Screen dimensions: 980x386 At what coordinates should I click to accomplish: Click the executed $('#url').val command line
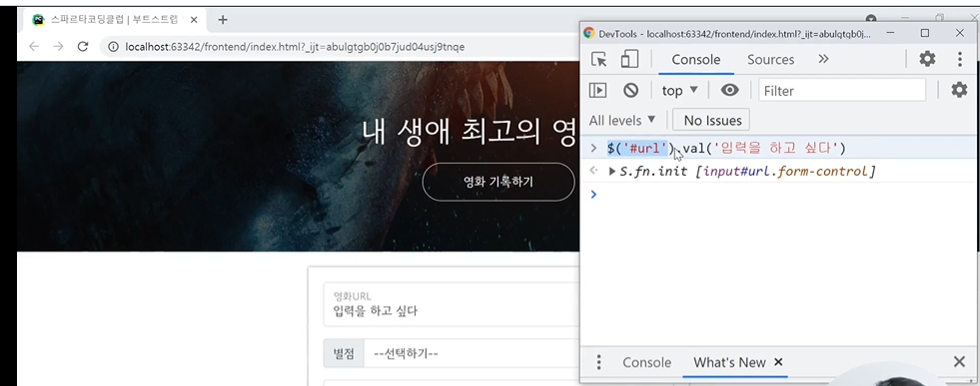[x=726, y=148]
